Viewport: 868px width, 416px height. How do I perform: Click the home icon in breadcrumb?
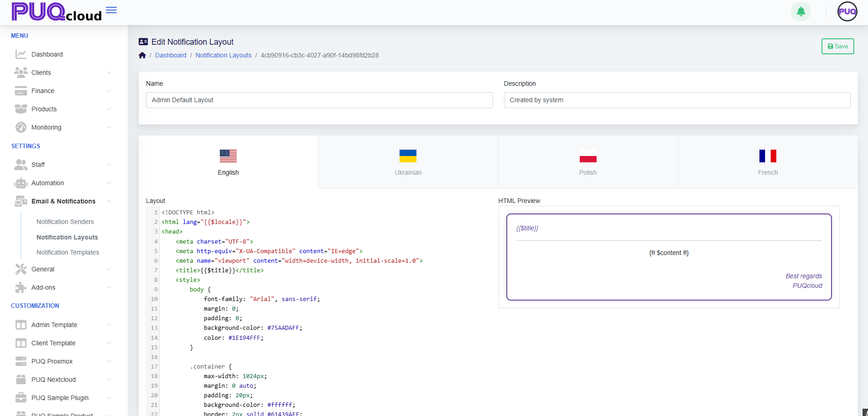tap(142, 55)
